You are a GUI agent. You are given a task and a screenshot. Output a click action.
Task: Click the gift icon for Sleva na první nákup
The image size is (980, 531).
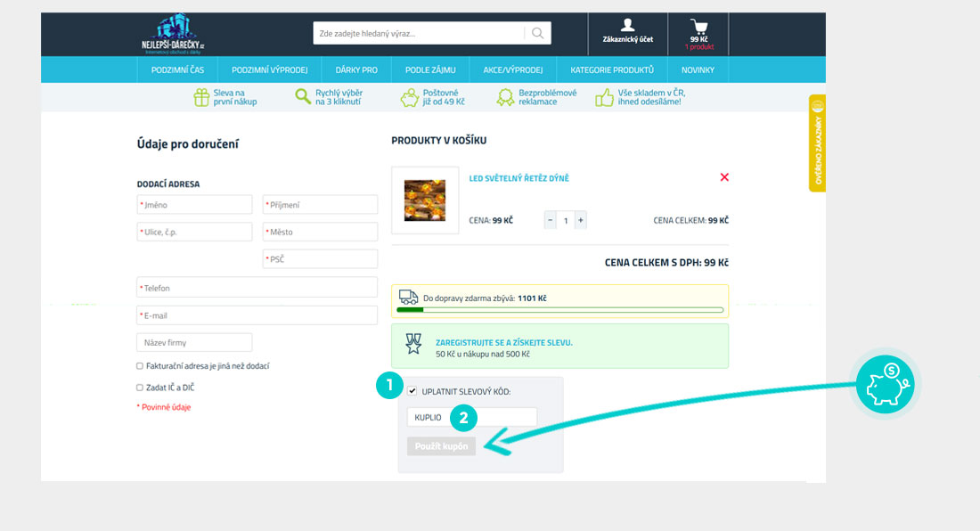pyautogui.click(x=201, y=97)
